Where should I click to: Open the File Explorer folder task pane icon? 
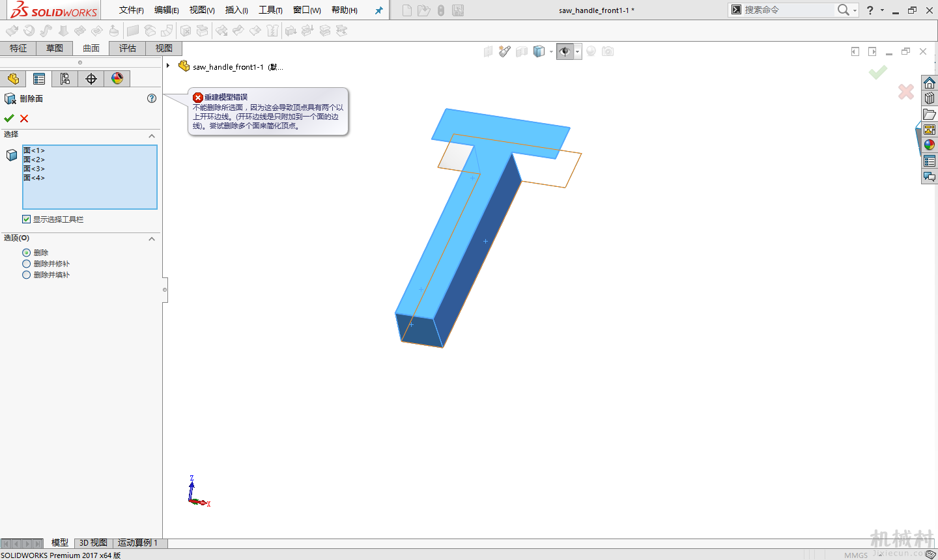930,114
